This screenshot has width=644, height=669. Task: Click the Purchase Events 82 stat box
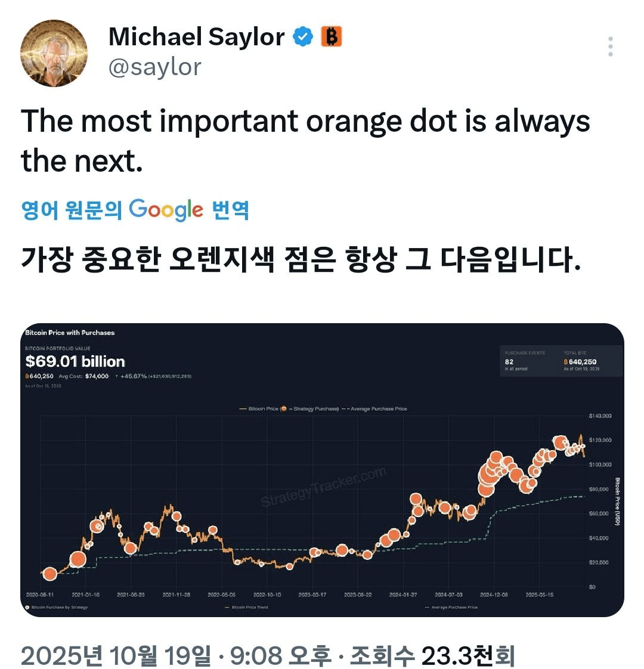click(x=525, y=361)
